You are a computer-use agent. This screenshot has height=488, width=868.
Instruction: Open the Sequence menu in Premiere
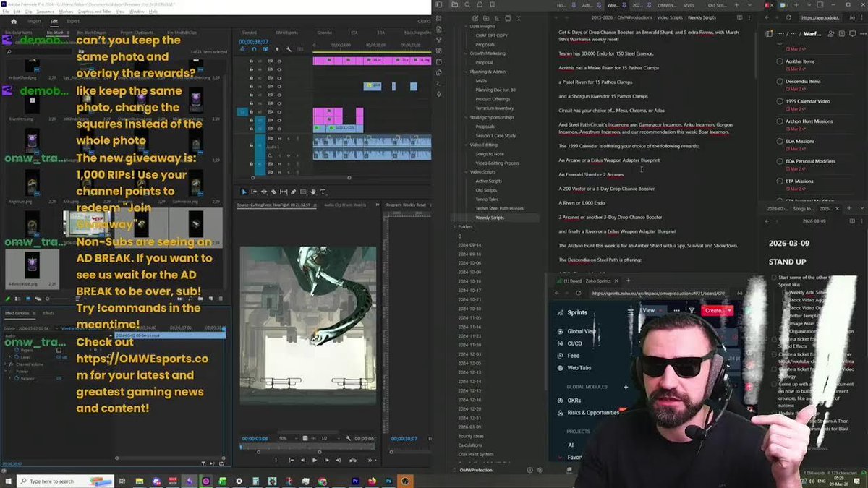pyautogui.click(x=46, y=12)
